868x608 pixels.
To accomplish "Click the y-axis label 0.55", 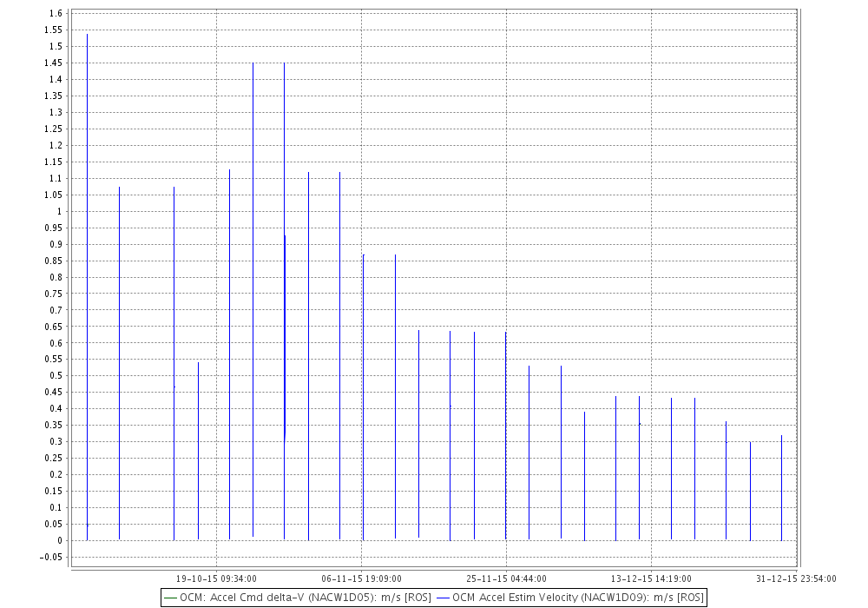I will (x=54, y=360).
